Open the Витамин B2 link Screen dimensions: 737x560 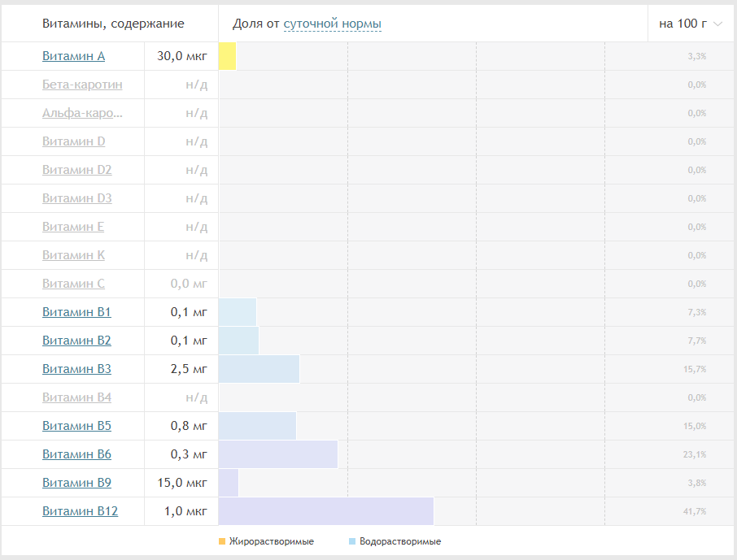point(76,340)
